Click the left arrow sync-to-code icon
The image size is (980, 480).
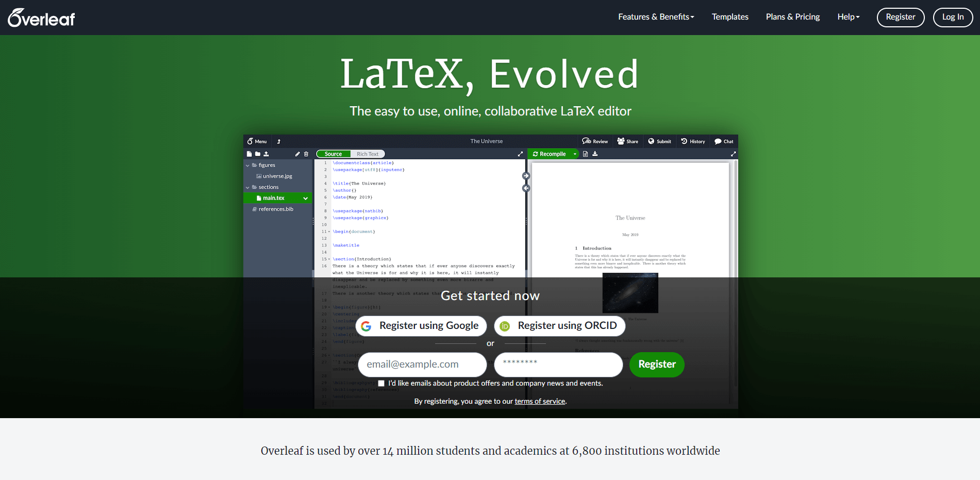coord(526,188)
